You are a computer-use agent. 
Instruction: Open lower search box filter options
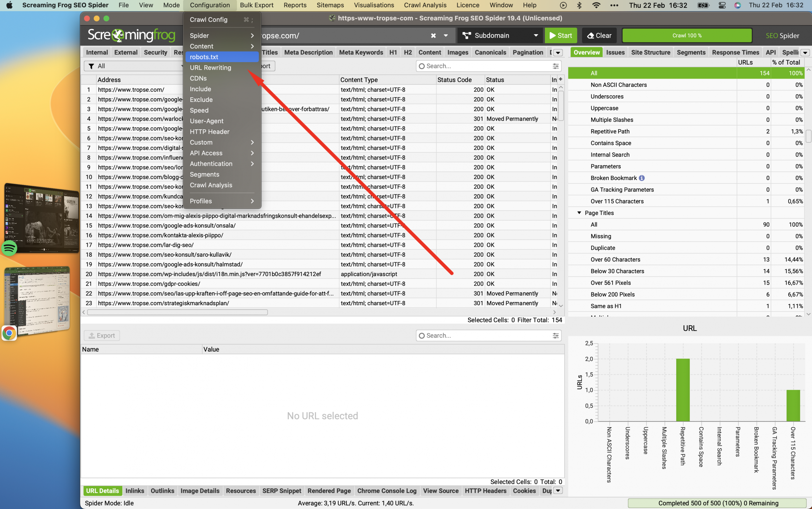pos(556,335)
